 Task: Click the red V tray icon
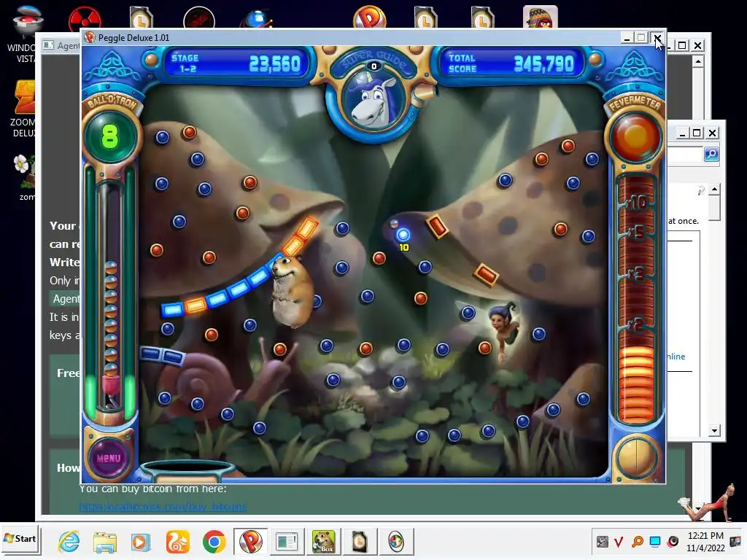619,542
